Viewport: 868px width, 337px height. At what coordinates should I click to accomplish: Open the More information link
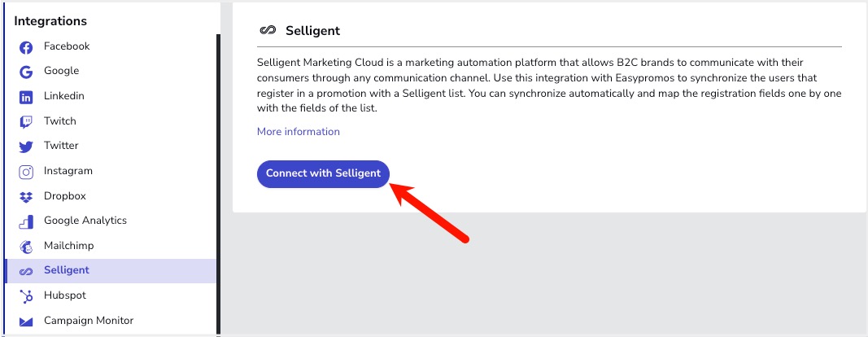(x=299, y=132)
